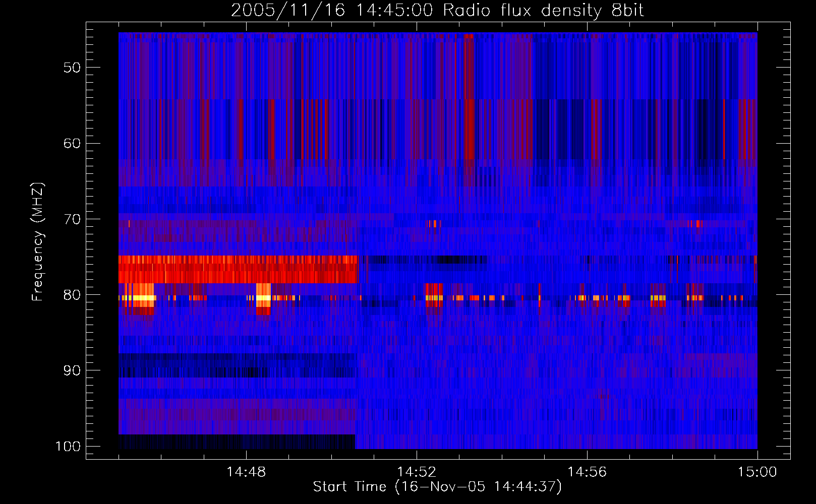816x504 pixels.
Task: Click the 80 frequency tick label
Action: (72, 295)
